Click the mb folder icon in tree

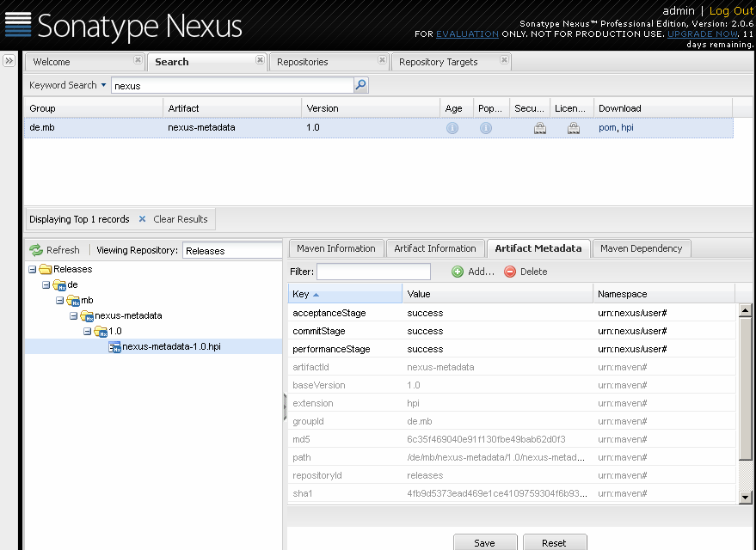(73, 301)
